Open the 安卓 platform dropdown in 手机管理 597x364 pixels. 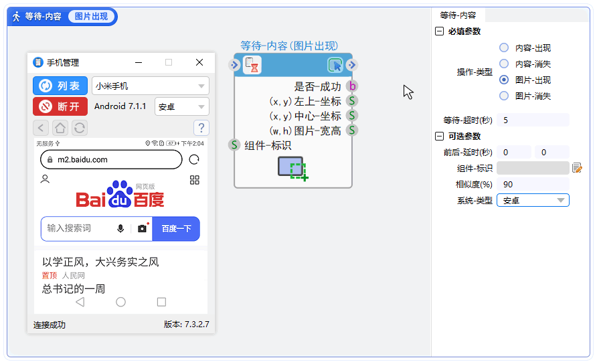[182, 106]
